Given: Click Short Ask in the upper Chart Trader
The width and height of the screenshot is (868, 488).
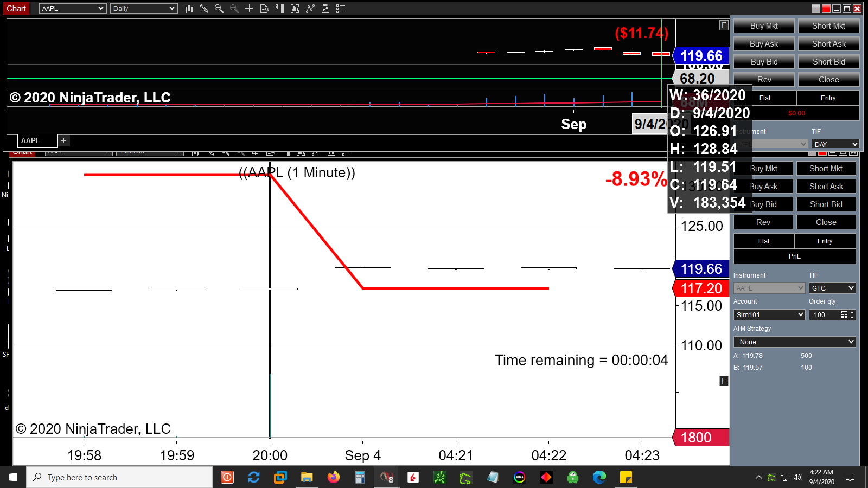Looking at the screenshot, I should pyautogui.click(x=828, y=44).
